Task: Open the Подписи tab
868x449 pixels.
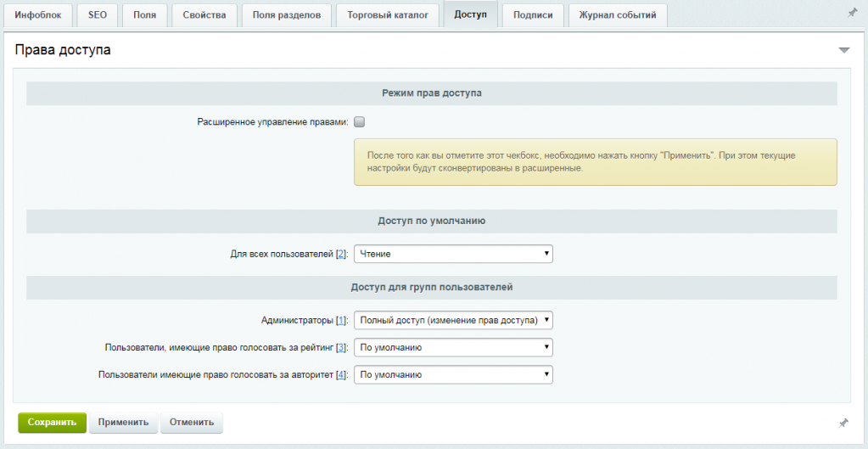Action: click(x=533, y=15)
